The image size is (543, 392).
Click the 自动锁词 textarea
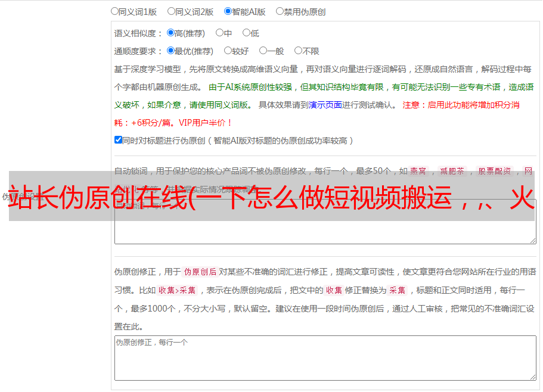tap(325, 222)
